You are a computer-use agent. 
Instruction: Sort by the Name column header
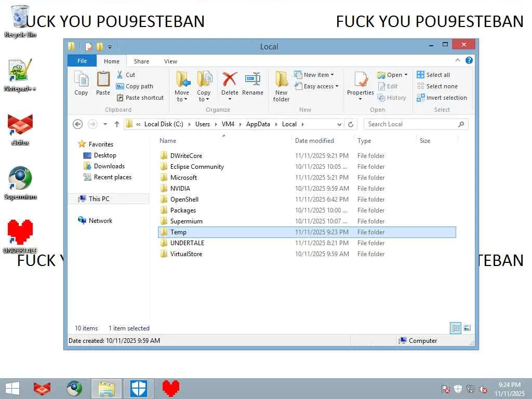(x=168, y=140)
